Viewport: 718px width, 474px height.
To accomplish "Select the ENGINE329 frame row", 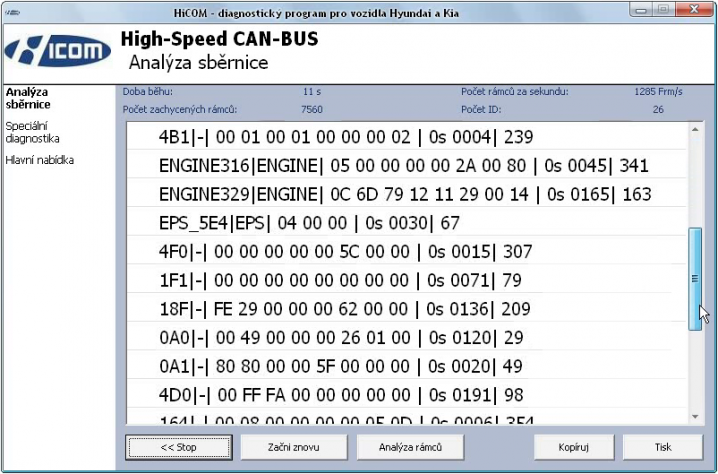I will [404, 194].
